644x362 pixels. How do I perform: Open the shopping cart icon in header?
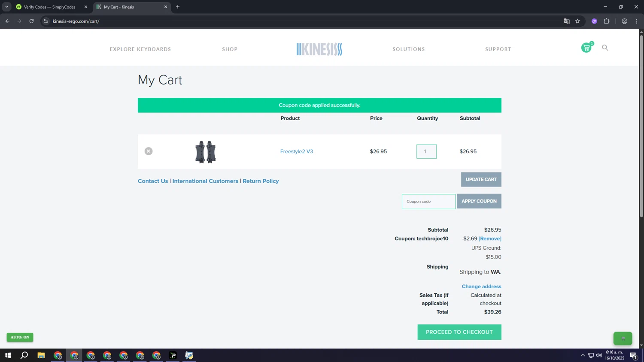tap(586, 48)
